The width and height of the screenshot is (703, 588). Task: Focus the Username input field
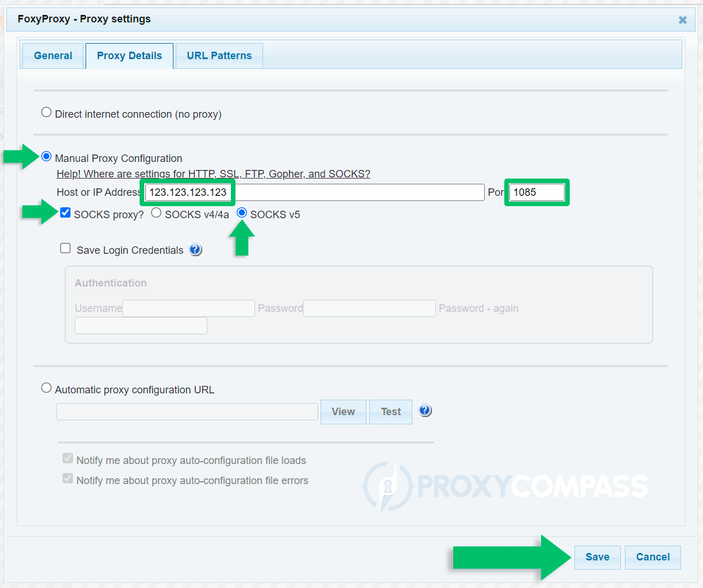point(188,308)
